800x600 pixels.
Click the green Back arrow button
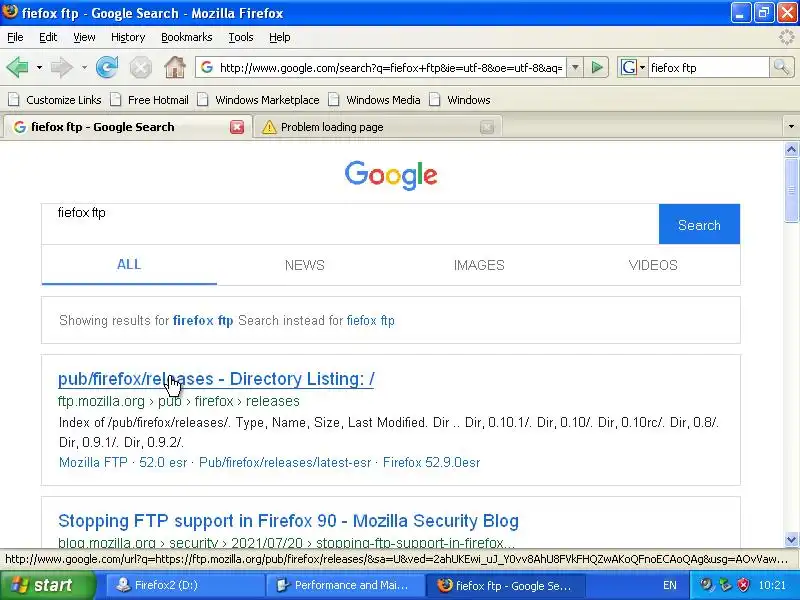[x=17, y=67]
